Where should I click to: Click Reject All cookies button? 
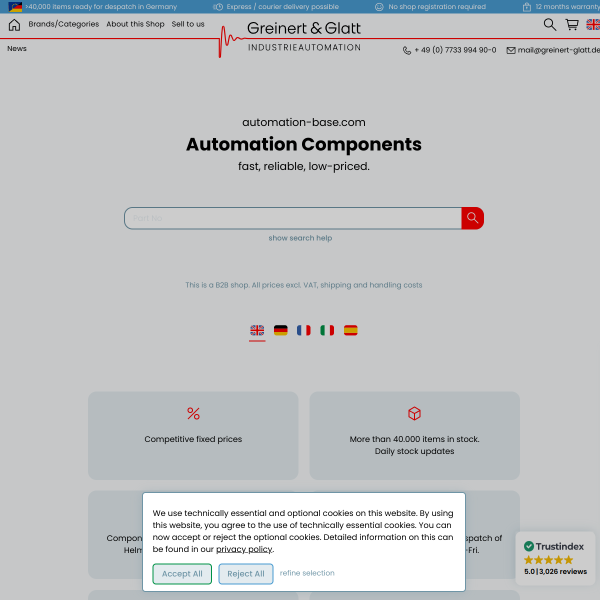coord(246,574)
